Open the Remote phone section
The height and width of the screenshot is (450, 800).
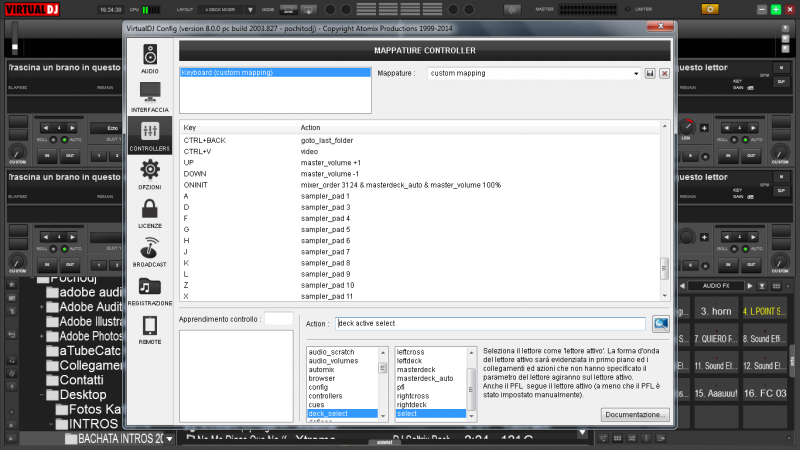(150, 328)
